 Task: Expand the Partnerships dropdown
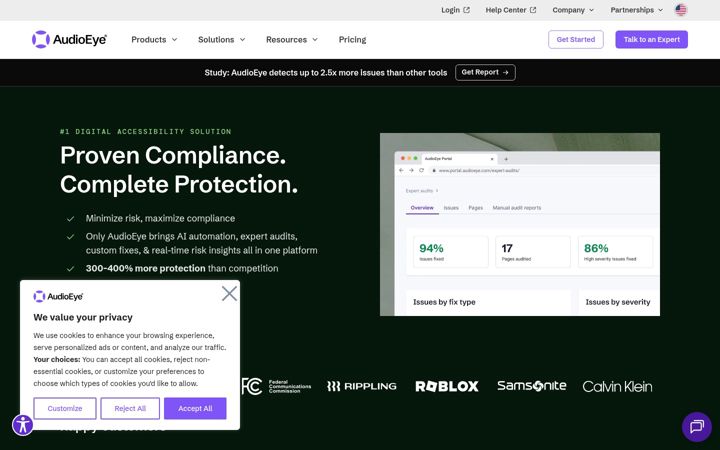click(636, 10)
